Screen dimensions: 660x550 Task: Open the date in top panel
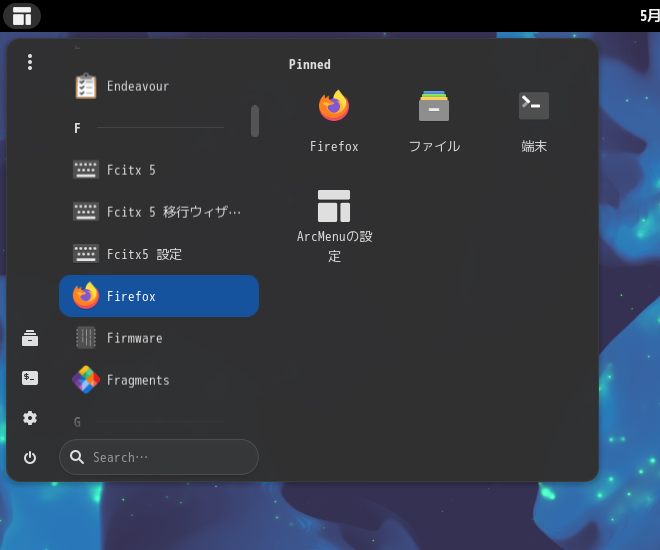pos(649,16)
